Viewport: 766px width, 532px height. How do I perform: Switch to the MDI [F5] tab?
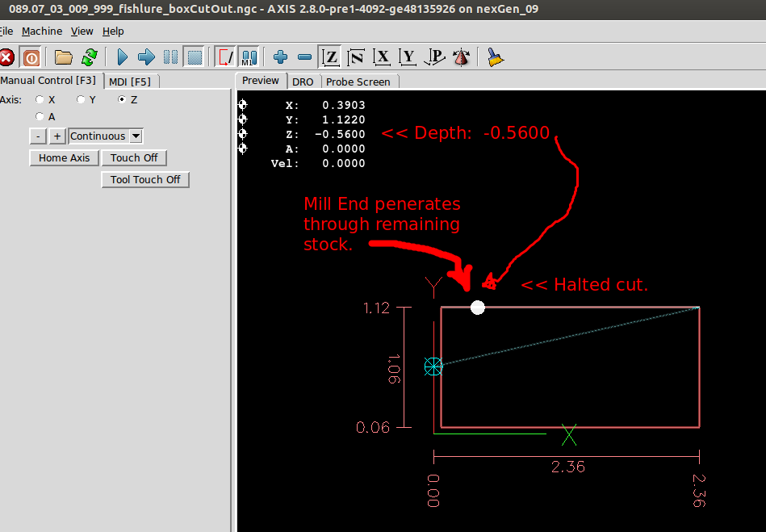(x=133, y=81)
